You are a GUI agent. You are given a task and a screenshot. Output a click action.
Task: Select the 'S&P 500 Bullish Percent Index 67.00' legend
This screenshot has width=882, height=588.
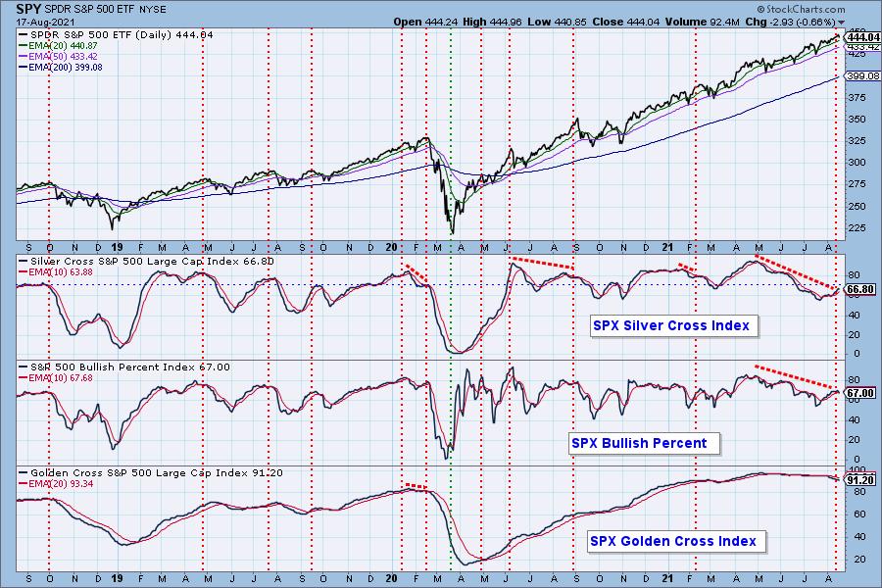[x=124, y=367]
